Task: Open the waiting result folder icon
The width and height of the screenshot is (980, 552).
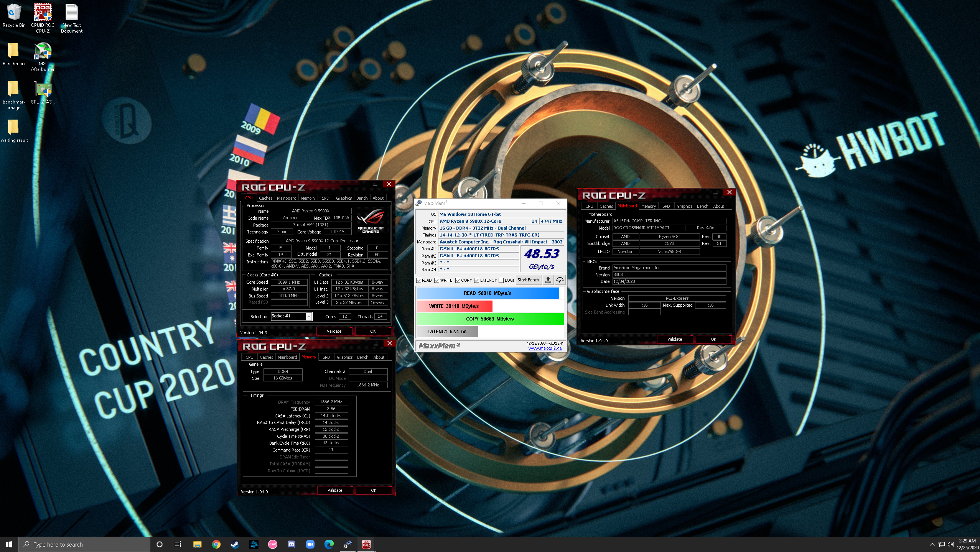Action: click(x=14, y=131)
